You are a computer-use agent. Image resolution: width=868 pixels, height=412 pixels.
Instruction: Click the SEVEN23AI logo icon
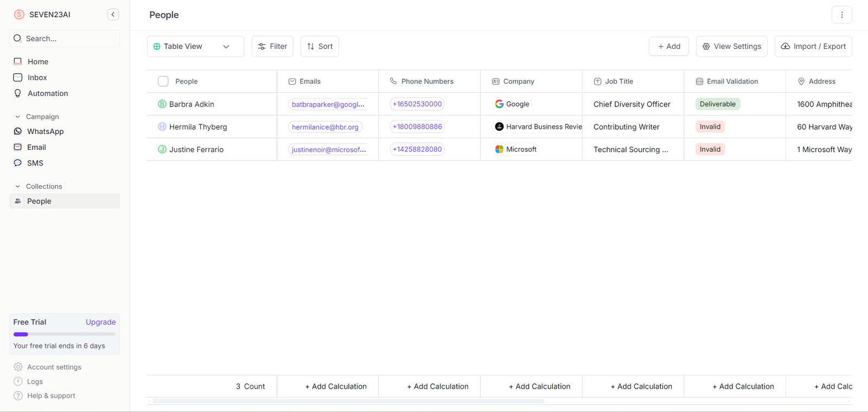point(19,15)
